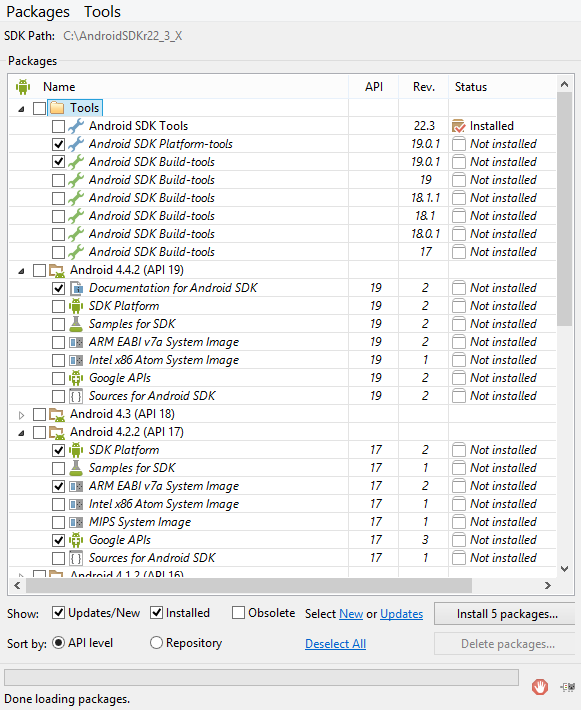
Task: Uncheck Documentation for Android SDK checkbox
Action: (x=58, y=288)
